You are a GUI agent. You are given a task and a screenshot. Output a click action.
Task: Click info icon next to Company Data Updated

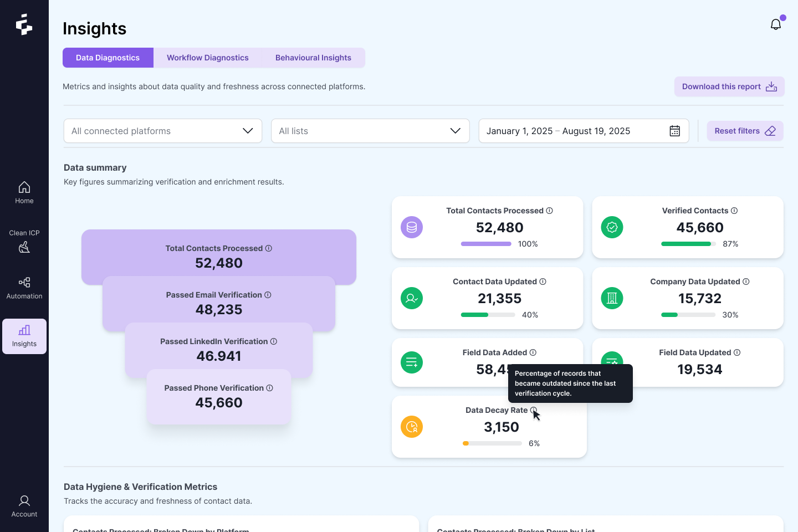tap(746, 282)
